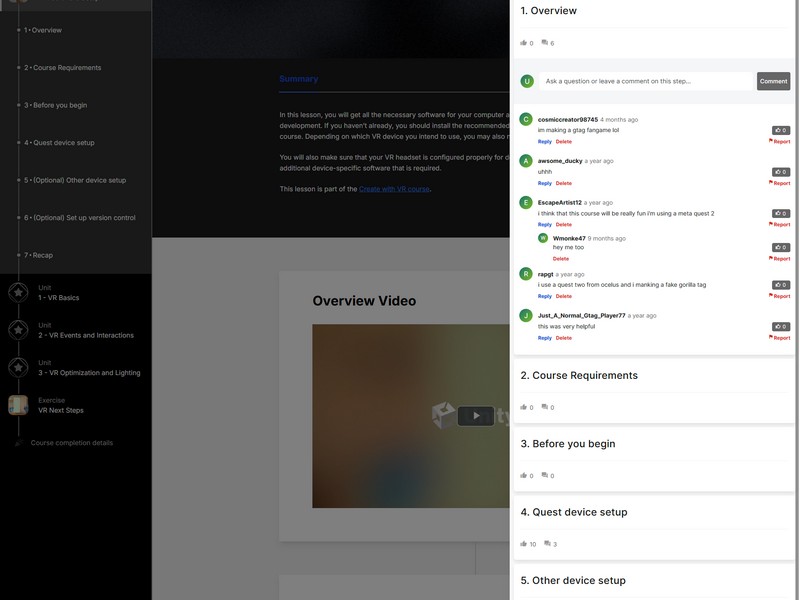Screen dimensions: 800x600
Task: Toggle like on awsome_ducky's comment
Action: pyautogui.click(x=780, y=172)
